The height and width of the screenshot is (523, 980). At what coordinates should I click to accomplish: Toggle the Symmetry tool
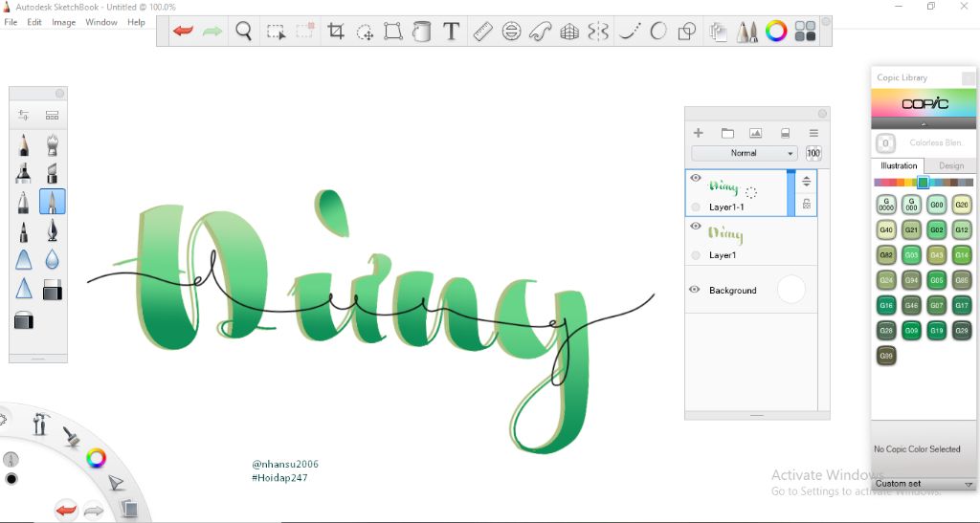point(598,31)
